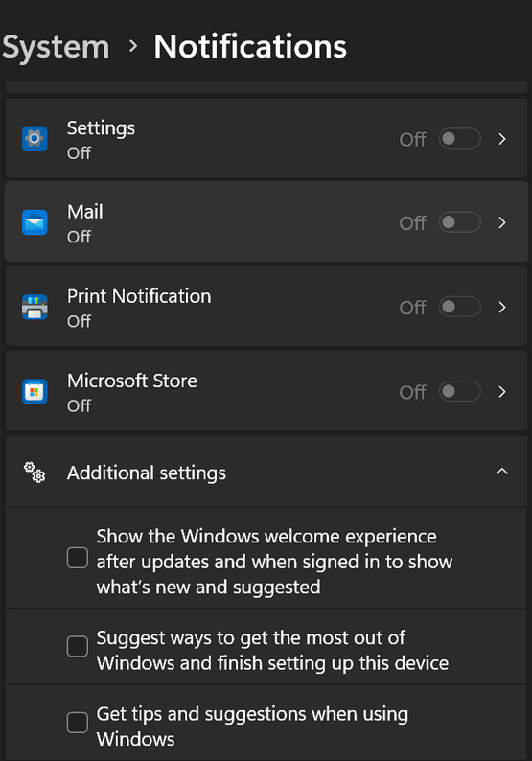Click Off status beside Microsoft Store toggle
Viewport: 532px width, 761px height.
(412, 392)
